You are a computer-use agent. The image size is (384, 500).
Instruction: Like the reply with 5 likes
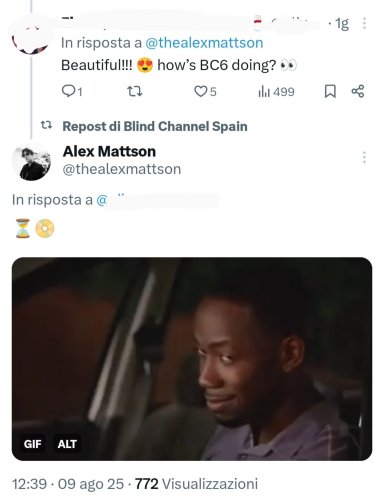pos(206,91)
